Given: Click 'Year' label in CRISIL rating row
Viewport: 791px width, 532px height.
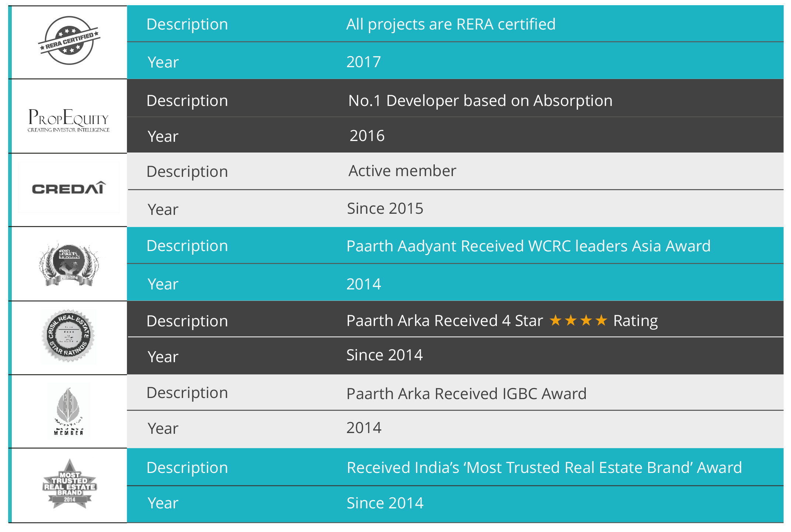Looking at the screenshot, I should 163,357.
